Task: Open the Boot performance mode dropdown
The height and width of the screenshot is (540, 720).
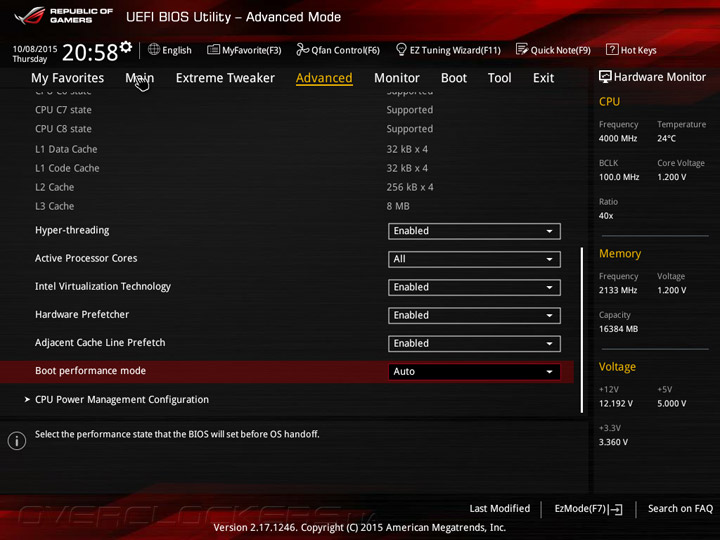Action: 474,371
